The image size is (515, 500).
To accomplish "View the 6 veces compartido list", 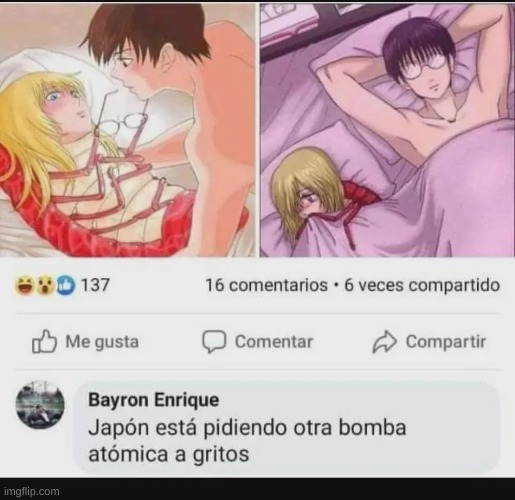I will pos(422,285).
